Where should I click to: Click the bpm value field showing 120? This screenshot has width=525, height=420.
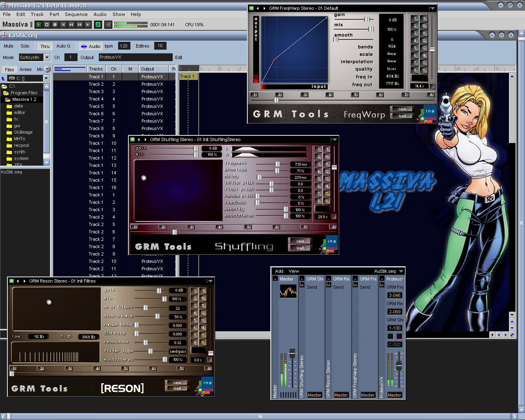point(123,46)
